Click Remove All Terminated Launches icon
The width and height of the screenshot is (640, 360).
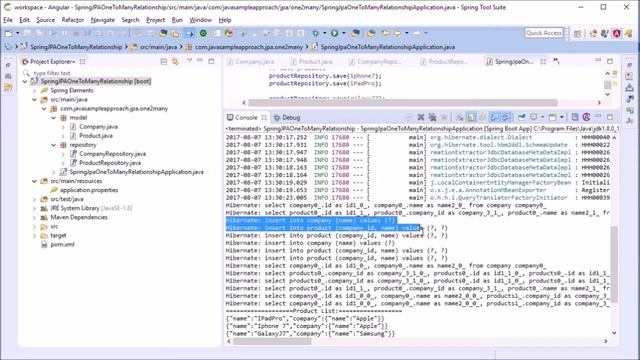tap(432, 118)
